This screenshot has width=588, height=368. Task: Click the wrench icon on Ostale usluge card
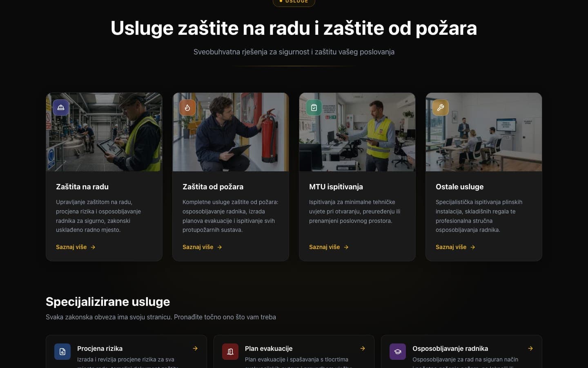click(x=441, y=108)
